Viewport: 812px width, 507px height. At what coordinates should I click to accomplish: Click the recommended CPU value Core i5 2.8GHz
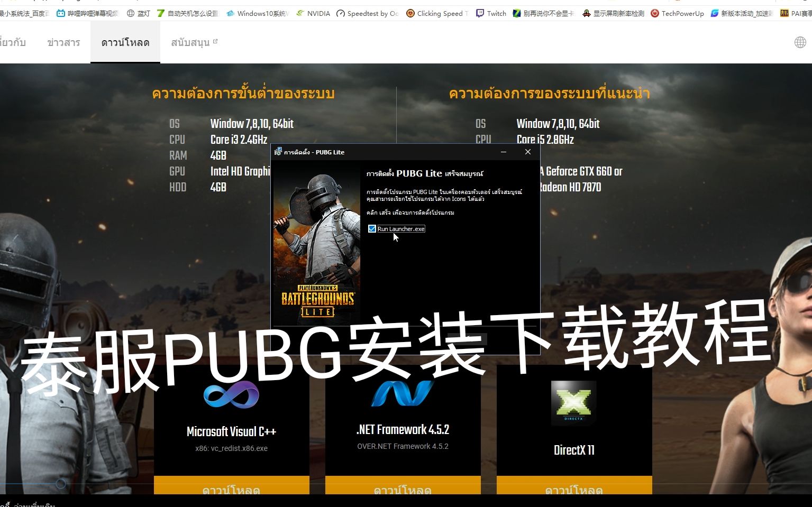point(545,140)
